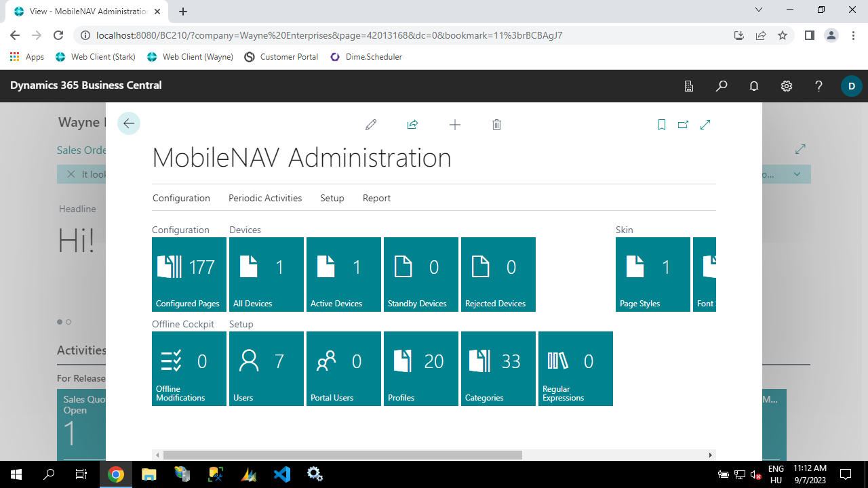Open Dime.Scheduler bookmark
Image resolution: width=868 pixels, height=488 pixels.
(366, 57)
